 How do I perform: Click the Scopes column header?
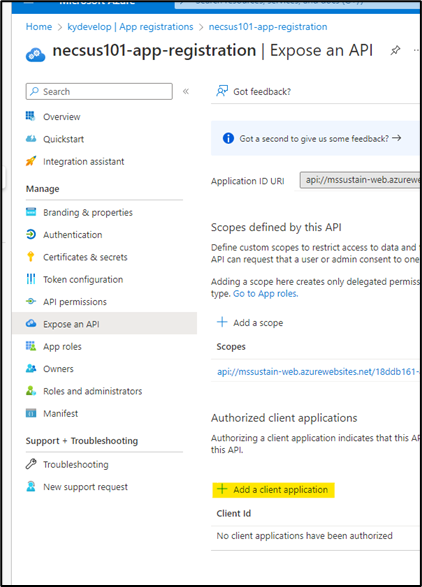tap(231, 347)
